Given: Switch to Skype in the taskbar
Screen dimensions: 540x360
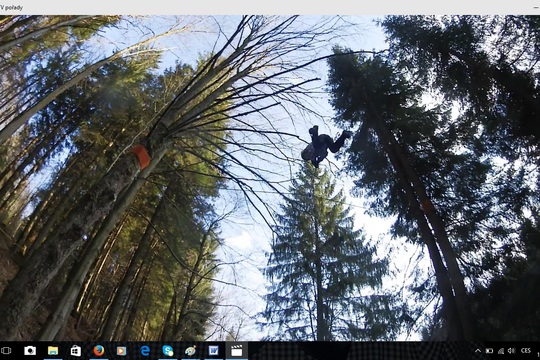Looking at the screenshot, I should 168,351.
